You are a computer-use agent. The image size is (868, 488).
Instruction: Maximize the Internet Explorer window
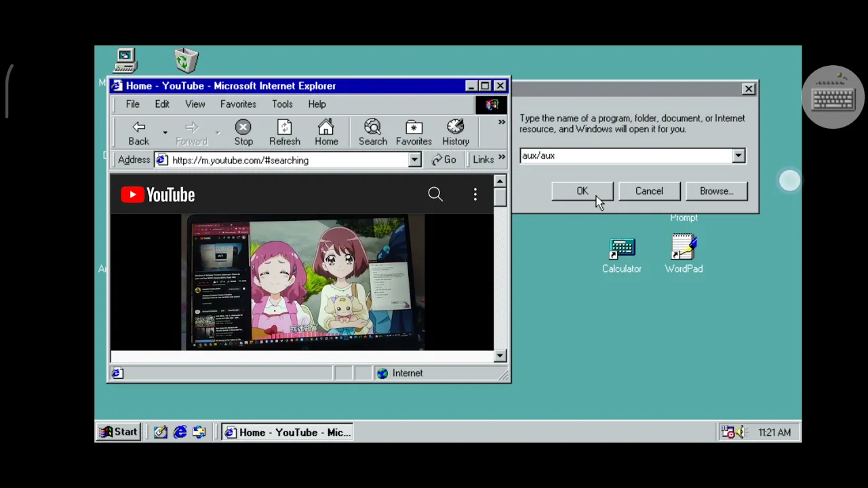point(485,86)
